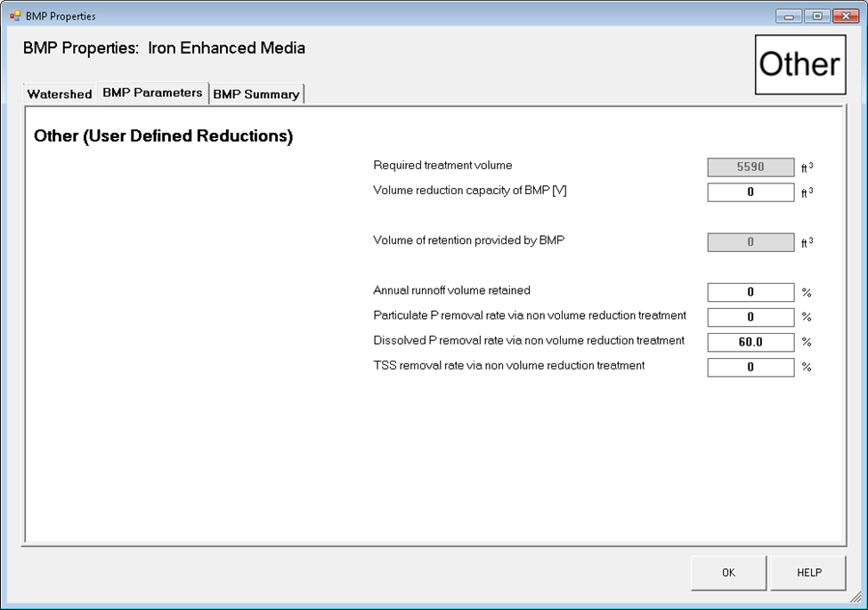
Task: Click the Particulate P removal rate field
Action: pyautogui.click(x=750, y=317)
